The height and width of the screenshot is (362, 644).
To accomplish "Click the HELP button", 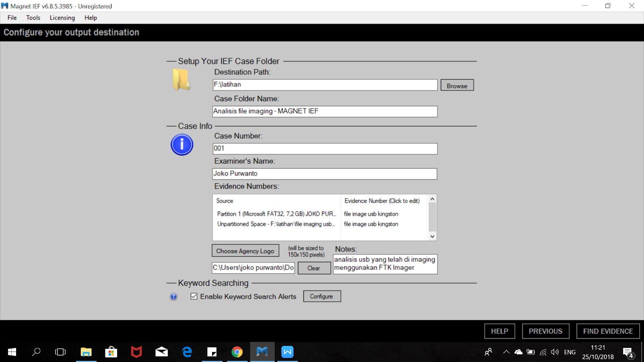I will point(500,331).
